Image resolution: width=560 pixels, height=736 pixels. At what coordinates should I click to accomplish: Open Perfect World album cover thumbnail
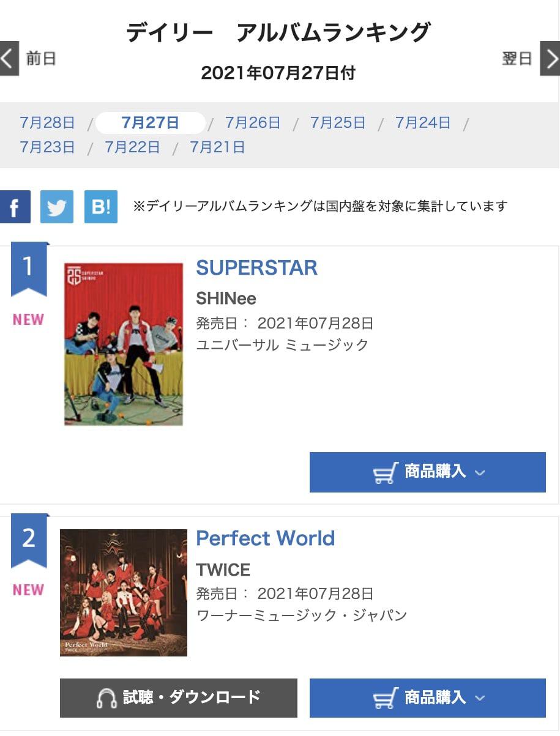pos(124,592)
